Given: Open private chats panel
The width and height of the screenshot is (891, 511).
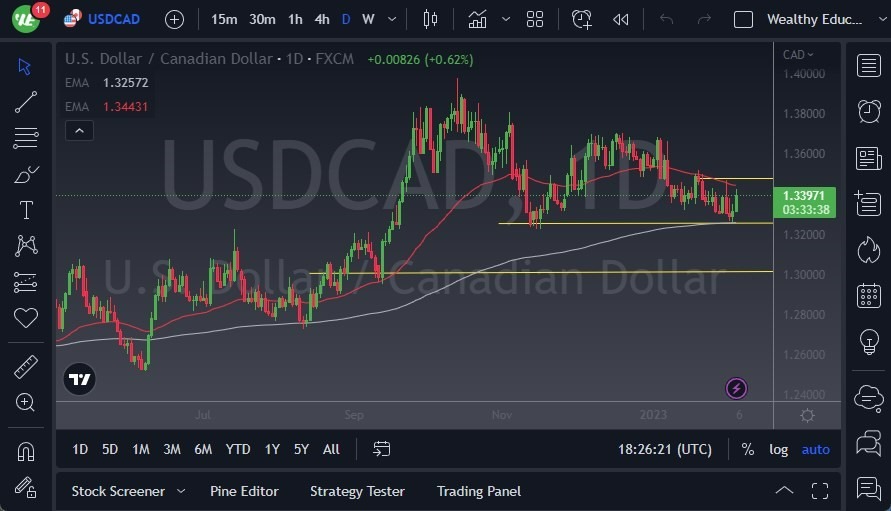Looking at the screenshot, I should tap(868, 443).
